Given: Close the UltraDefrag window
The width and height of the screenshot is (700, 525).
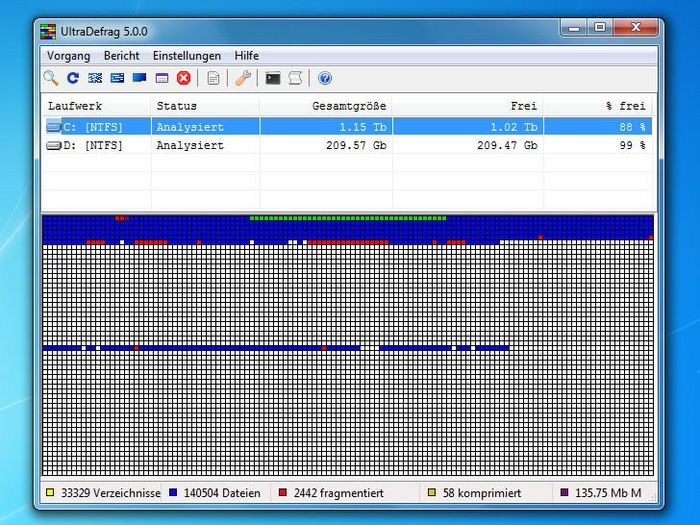Looking at the screenshot, I should [x=636, y=28].
